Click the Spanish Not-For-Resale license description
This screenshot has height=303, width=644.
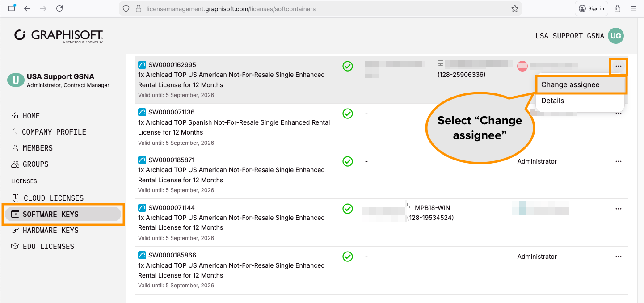point(234,127)
